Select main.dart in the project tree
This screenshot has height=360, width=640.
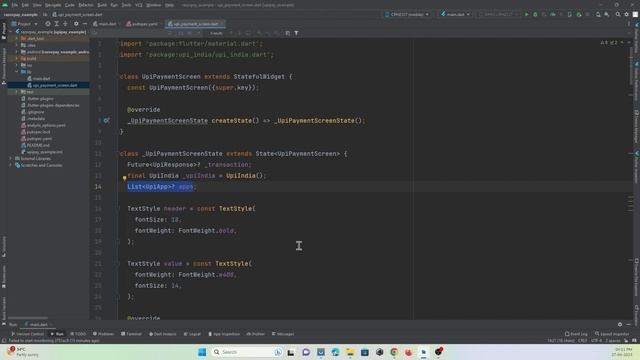39,78
